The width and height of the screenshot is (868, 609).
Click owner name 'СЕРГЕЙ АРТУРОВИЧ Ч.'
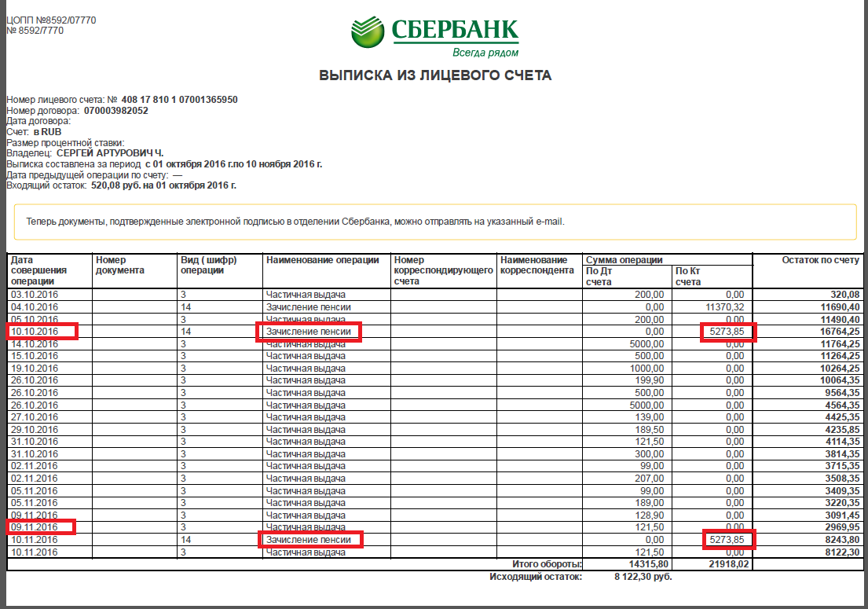[110, 152]
